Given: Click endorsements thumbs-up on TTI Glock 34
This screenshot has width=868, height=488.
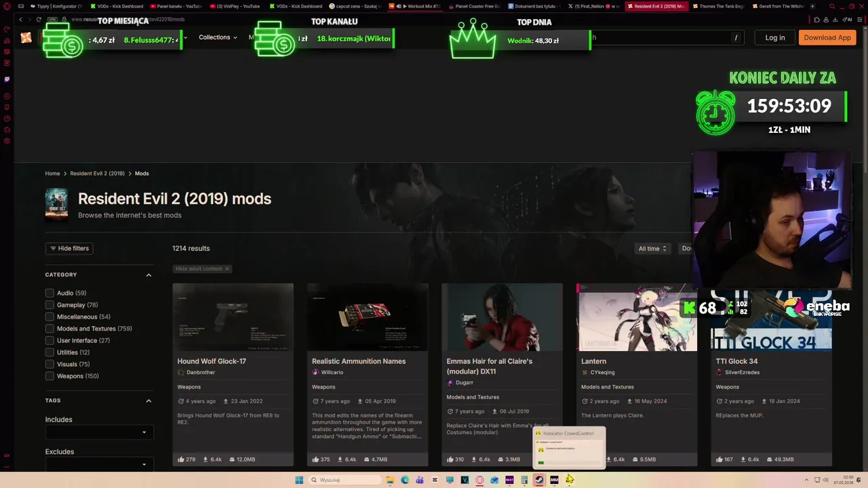Looking at the screenshot, I should 719,460.
